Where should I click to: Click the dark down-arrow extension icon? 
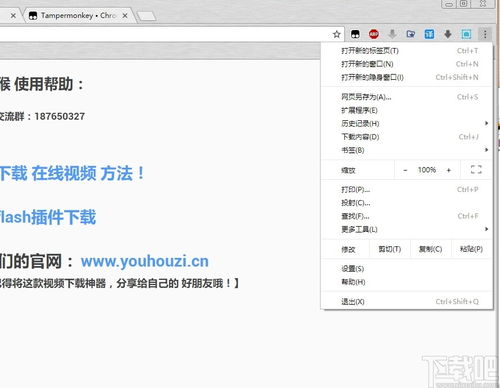pos(448,34)
